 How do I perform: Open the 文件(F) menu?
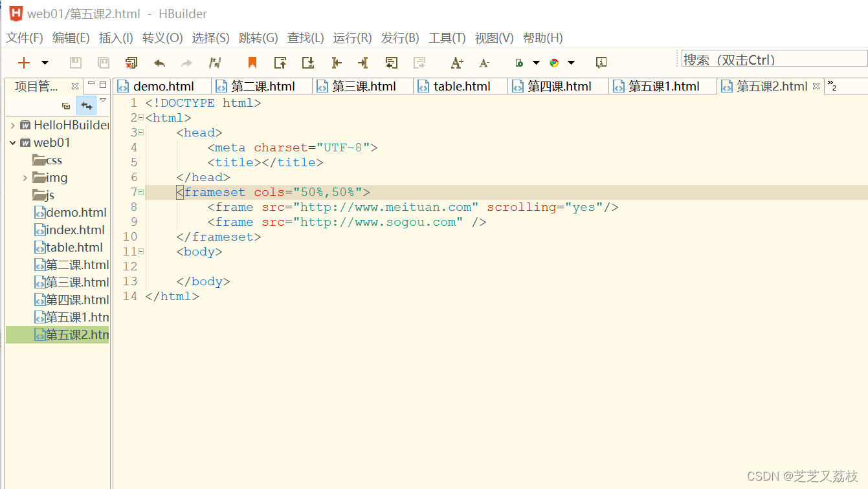click(x=25, y=38)
